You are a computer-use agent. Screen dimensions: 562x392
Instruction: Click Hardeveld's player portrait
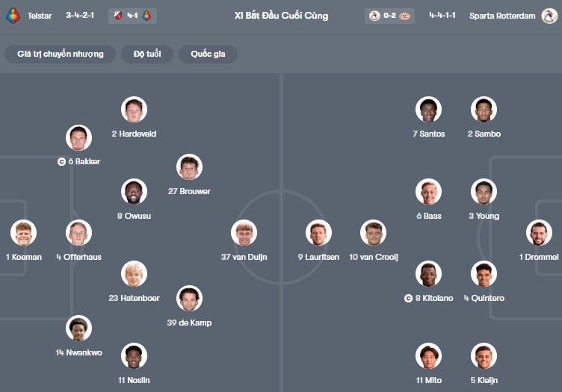pyautogui.click(x=134, y=110)
